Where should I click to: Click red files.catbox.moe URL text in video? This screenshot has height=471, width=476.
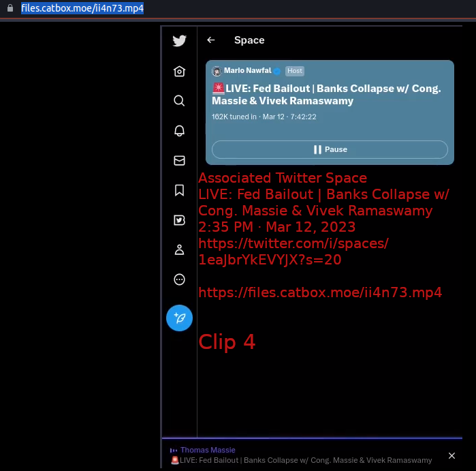tap(320, 292)
